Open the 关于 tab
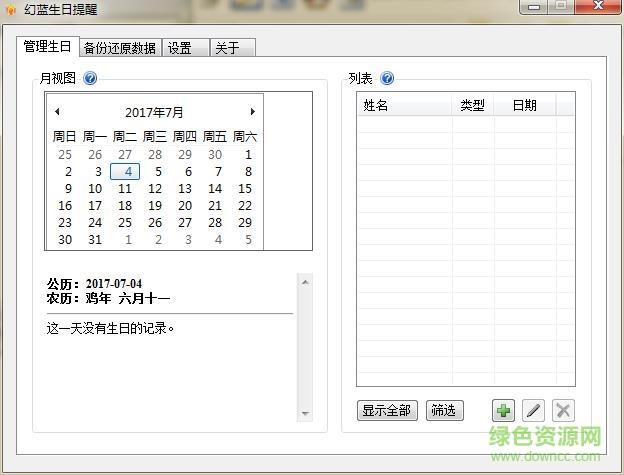Viewport: 624px width, 475px height. (x=233, y=48)
